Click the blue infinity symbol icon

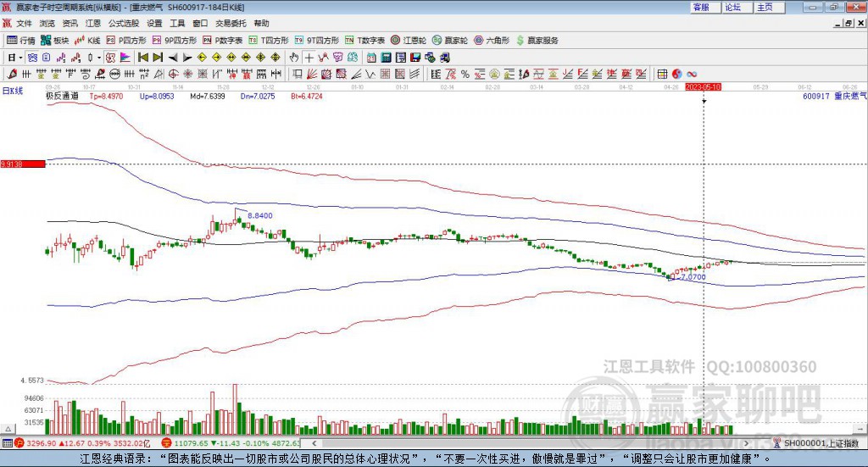[692, 74]
